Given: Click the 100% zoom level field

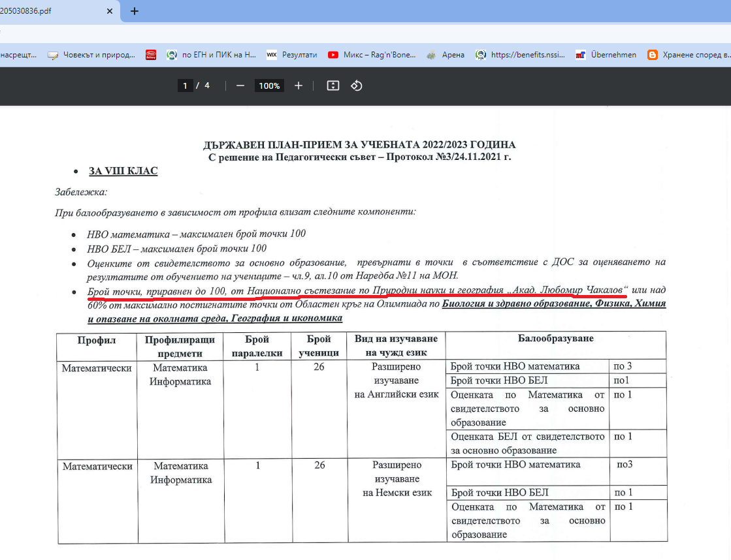Looking at the screenshot, I should 268,86.
